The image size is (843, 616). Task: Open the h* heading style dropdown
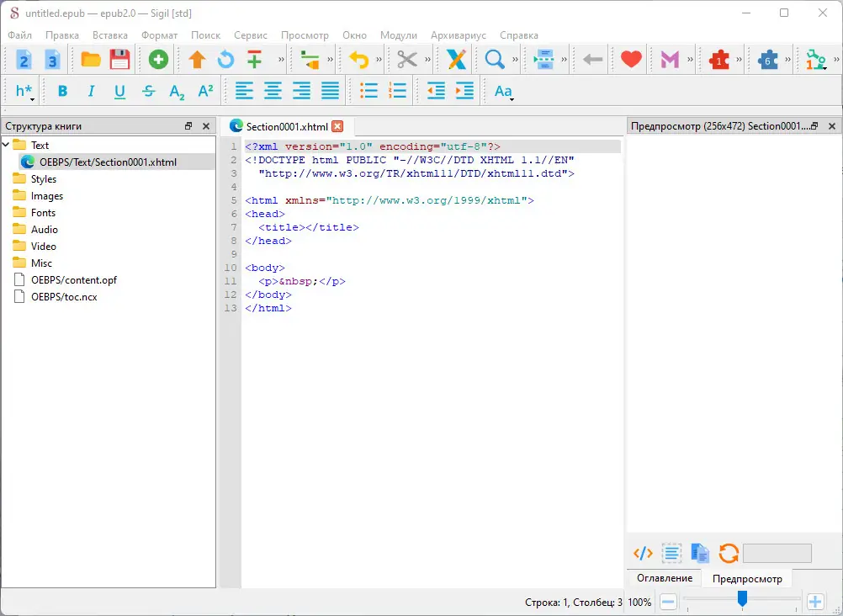click(24, 92)
